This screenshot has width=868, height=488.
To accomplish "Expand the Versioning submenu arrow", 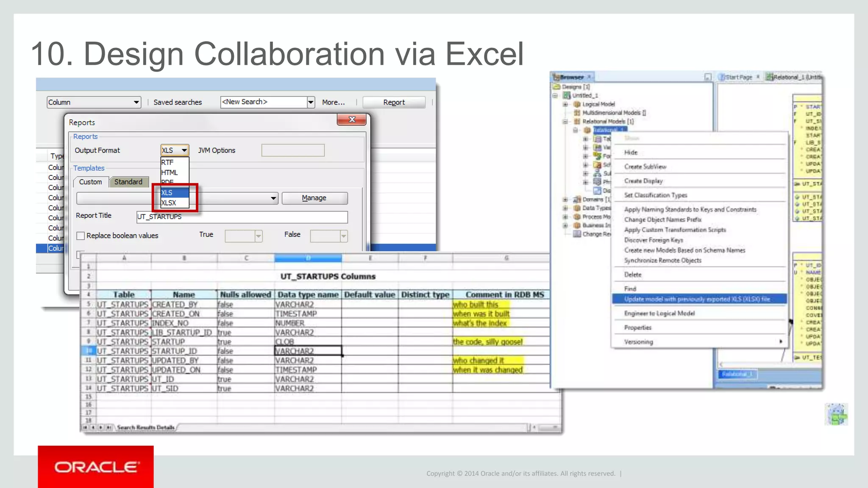I will (781, 341).
